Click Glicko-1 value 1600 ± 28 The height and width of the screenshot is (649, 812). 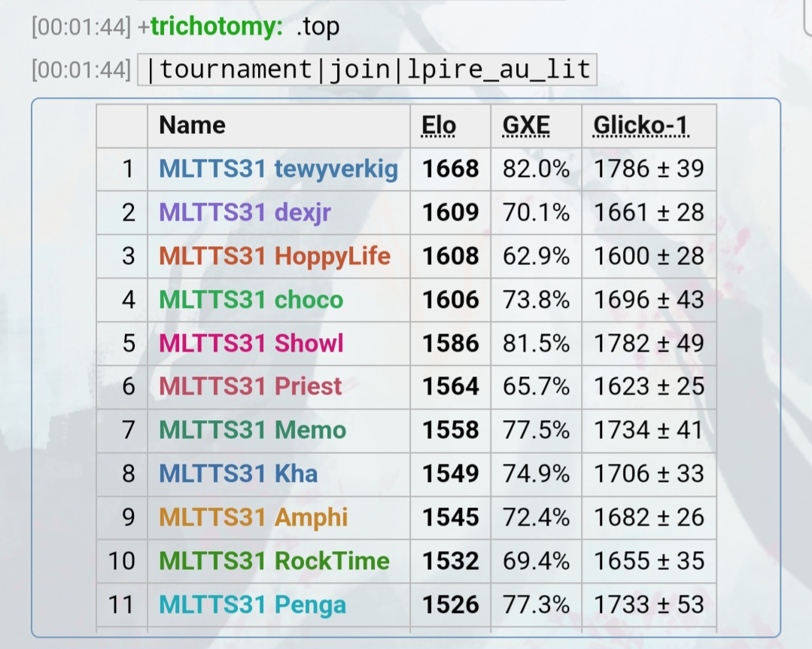click(x=649, y=256)
